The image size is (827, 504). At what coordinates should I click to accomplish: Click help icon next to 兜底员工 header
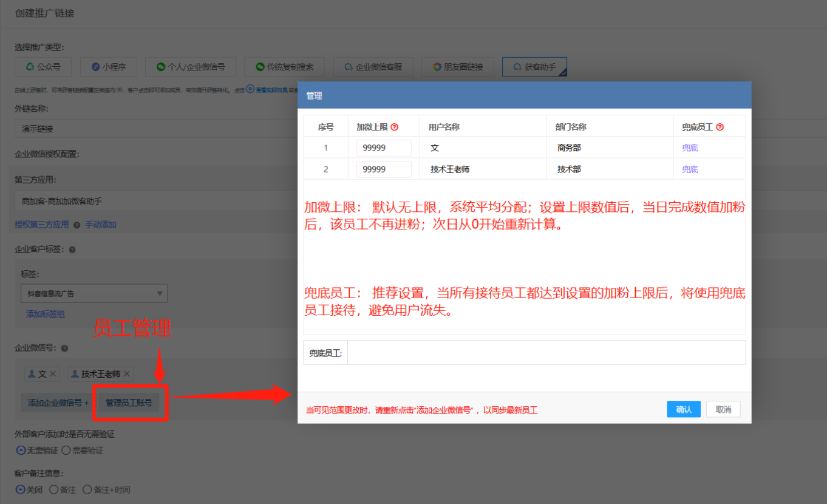coord(720,128)
